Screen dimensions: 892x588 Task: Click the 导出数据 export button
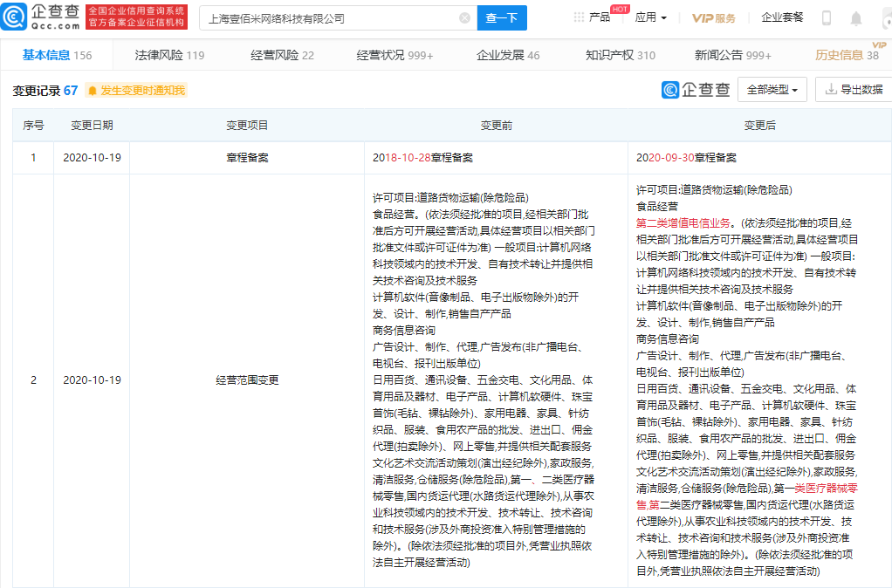854,90
